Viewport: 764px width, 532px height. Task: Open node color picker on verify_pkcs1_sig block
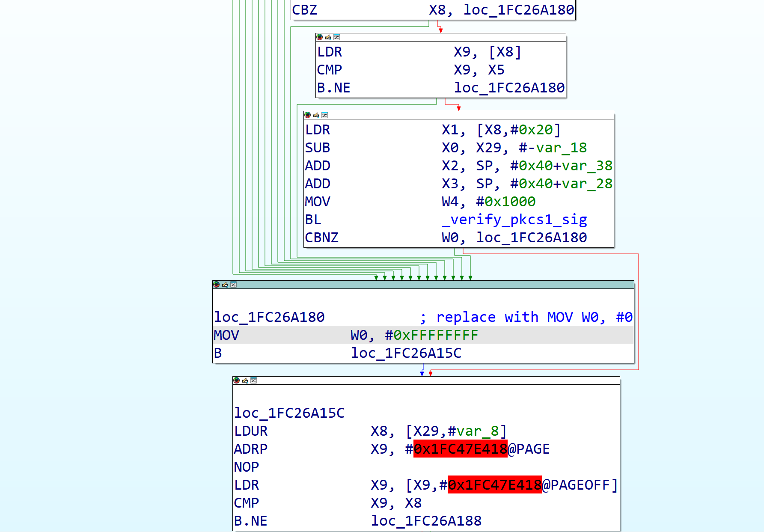(307, 115)
